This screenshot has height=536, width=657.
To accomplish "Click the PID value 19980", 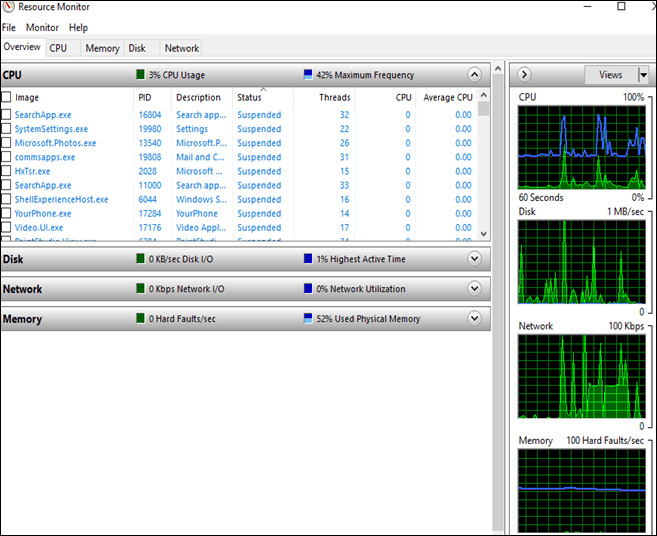I will click(x=150, y=129).
